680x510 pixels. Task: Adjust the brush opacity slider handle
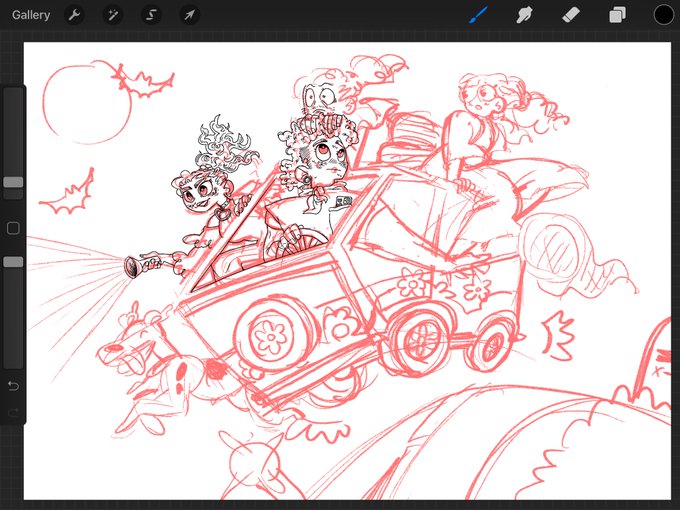click(13, 262)
